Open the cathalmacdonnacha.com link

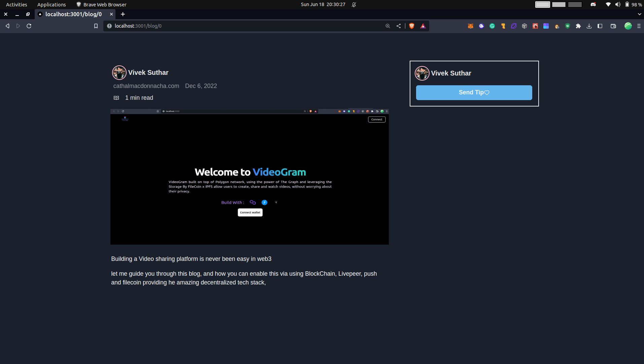[146, 86]
